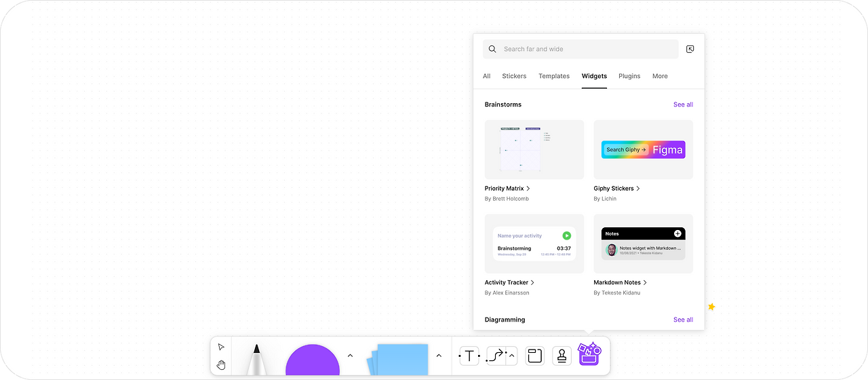Viewport: 868px width, 380px height.
Task: Open the Markdown Notes thumbnail
Action: (644, 244)
